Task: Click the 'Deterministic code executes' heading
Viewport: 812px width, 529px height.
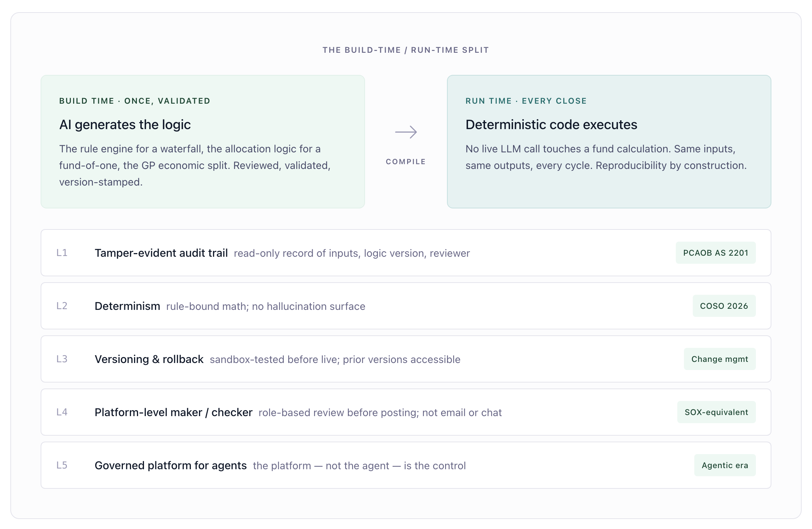Action: click(551, 125)
